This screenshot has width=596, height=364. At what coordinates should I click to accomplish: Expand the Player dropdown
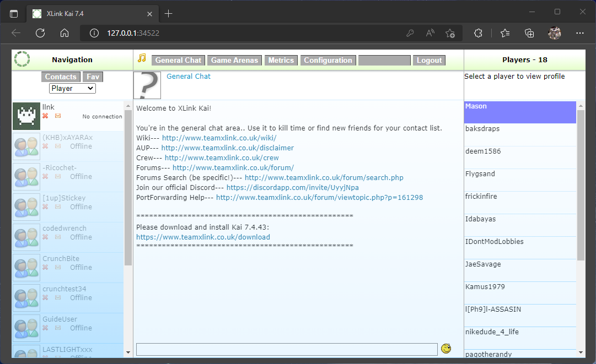click(x=72, y=88)
